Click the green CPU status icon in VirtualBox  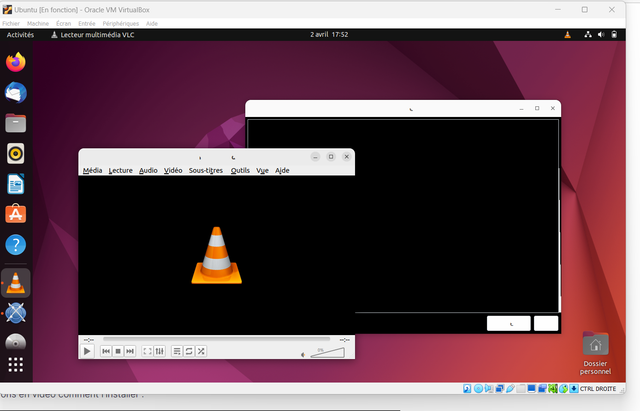tap(553, 389)
